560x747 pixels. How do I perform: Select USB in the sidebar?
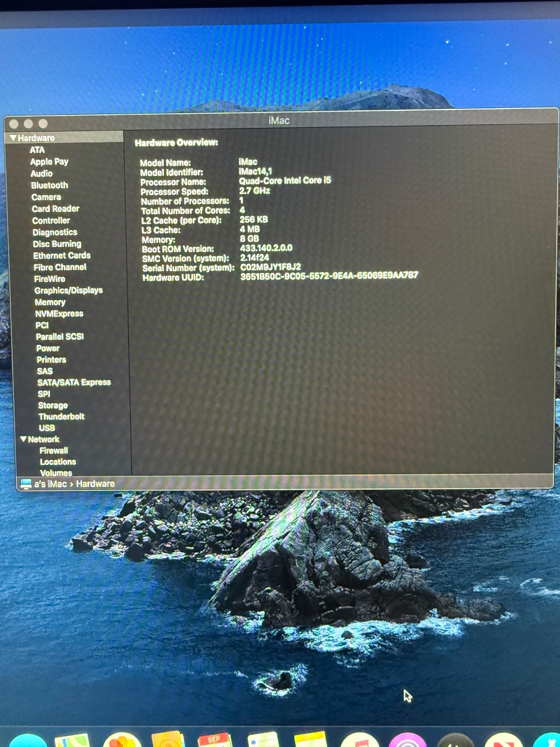[x=47, y=428]
